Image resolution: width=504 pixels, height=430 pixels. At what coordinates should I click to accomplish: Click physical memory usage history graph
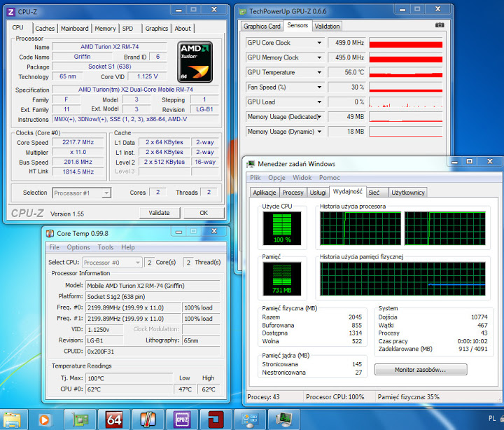tap(402, 279)
